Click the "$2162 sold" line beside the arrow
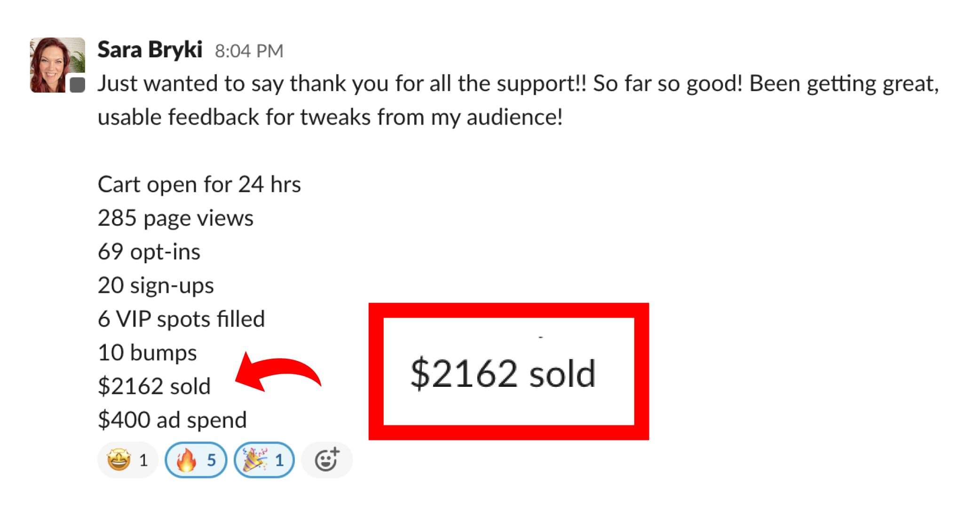This screenshot has height=510, width=980. [x=154, y=386]
